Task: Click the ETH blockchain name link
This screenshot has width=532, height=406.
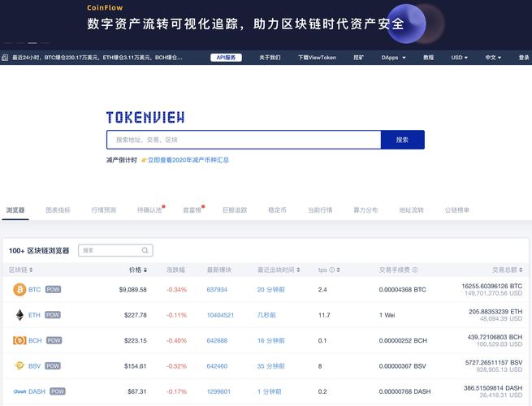Action: coord(34,315)
